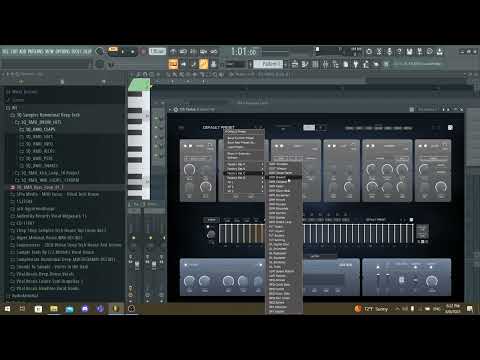Image resolution: width=480 pixels, height=360 pixels.
Task: Choose Refresh in preset menu
Action: (232, 158)
